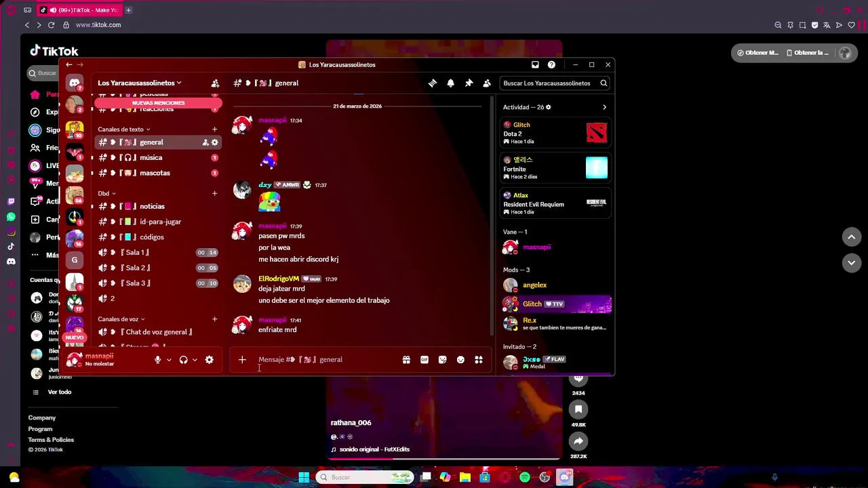Open Atlax Resident Evil Requiem activity card
Viewport: 868px width, 488px height.
(x=555, y=203)
